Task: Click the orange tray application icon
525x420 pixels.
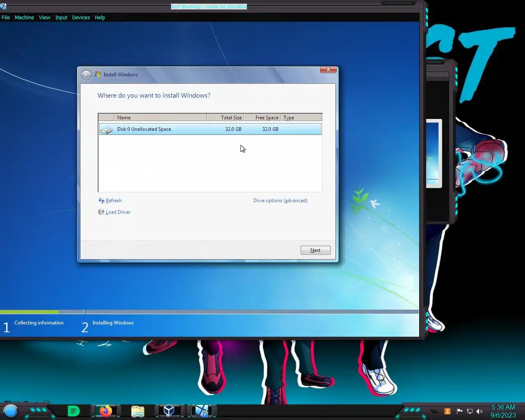Action: pos(447,411)
